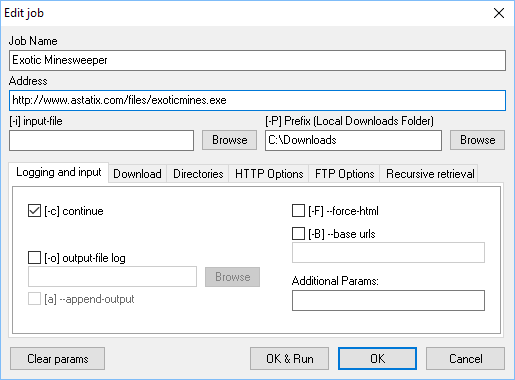Click the "Additional Params:" label
Screen dimensions: 515x380
click(x=335, y=281)
